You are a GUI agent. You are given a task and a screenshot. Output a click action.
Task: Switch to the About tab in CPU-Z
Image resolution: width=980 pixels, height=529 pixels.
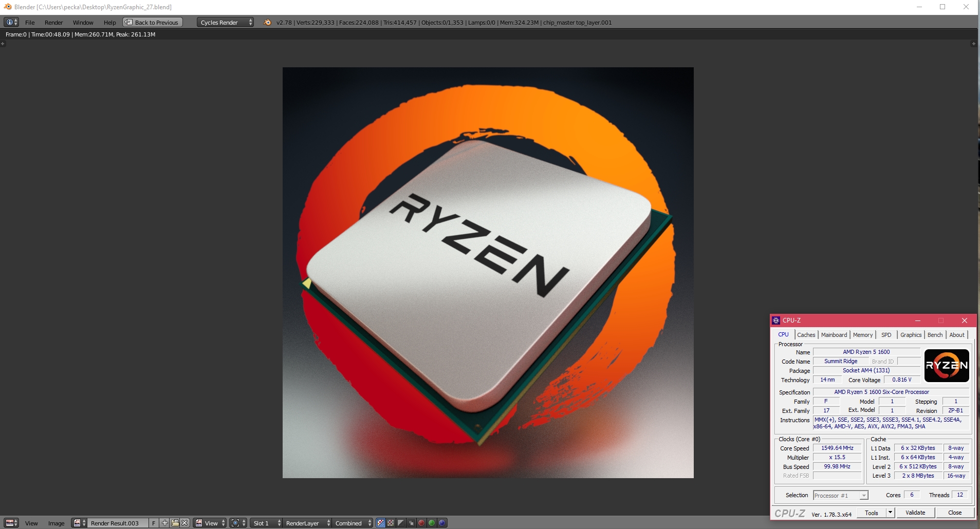(957, 335)
